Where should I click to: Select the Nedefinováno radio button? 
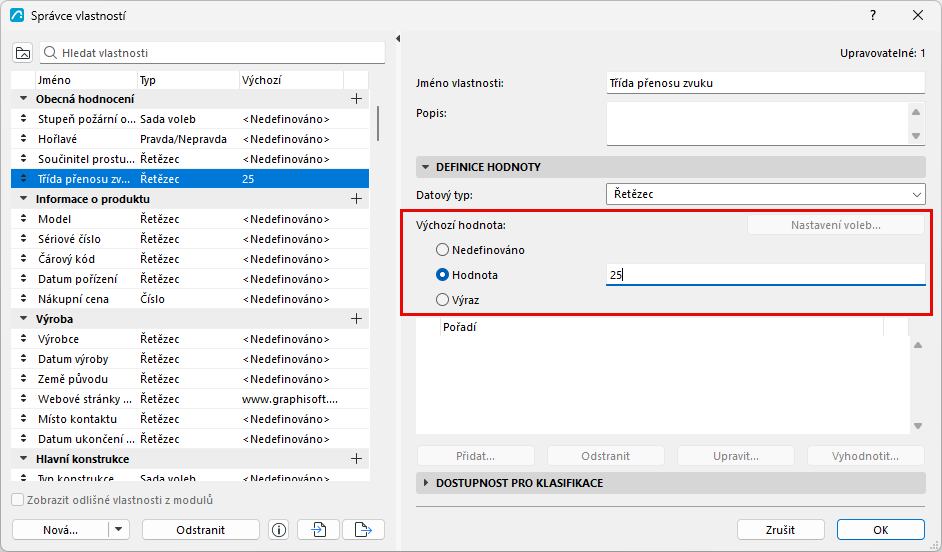(x=442, y=250)
